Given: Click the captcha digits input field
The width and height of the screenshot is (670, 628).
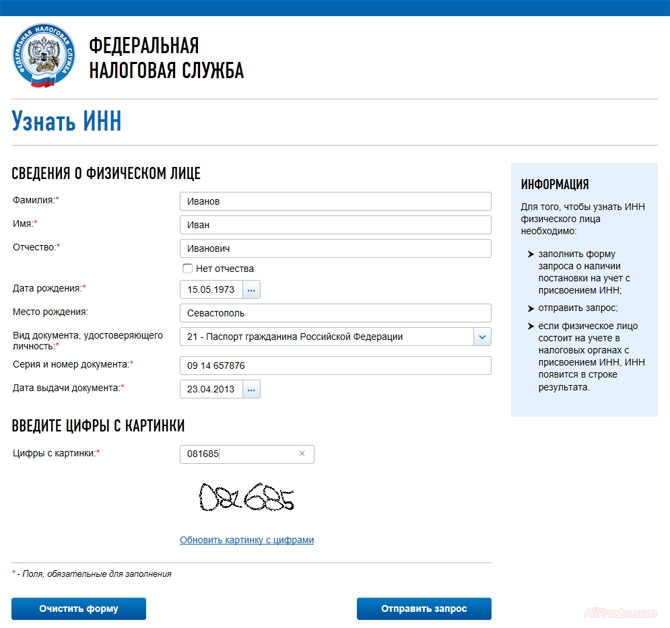Looking at the screenshot, I should pos(238,454).
